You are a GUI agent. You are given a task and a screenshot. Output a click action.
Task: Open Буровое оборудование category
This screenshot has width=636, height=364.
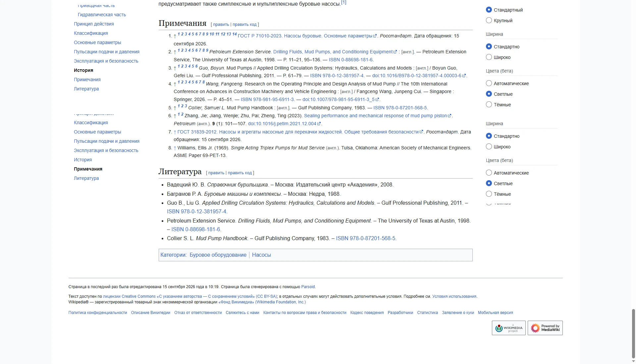[x=218, y=255]
